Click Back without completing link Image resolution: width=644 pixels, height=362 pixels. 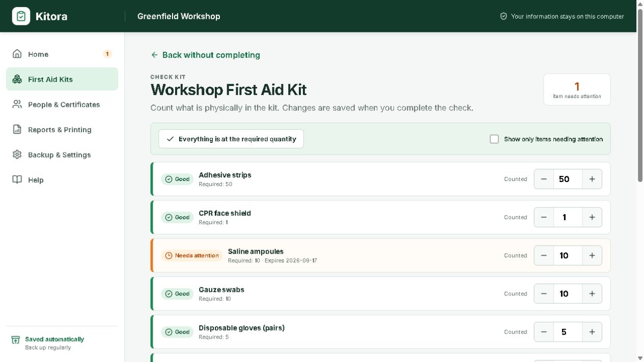[205, 55]
